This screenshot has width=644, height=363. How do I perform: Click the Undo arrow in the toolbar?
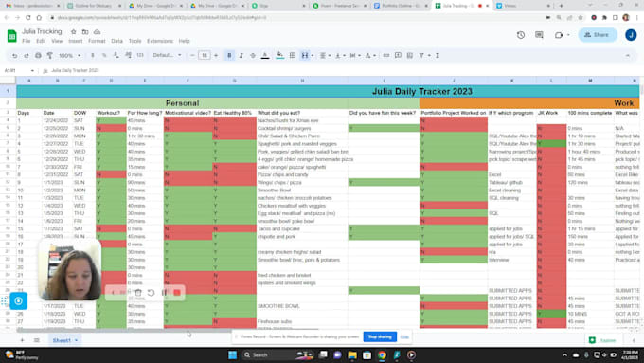tap(15, 56)
